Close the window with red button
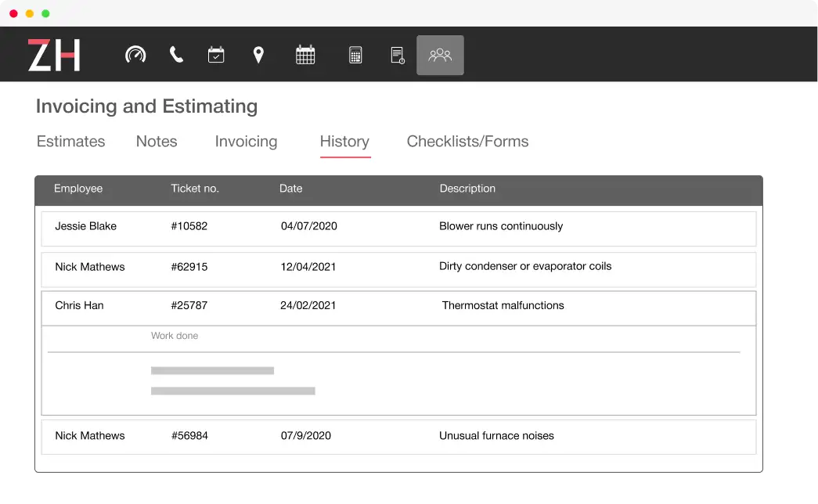Screen dimensions: 818x504 pos(13,13)
